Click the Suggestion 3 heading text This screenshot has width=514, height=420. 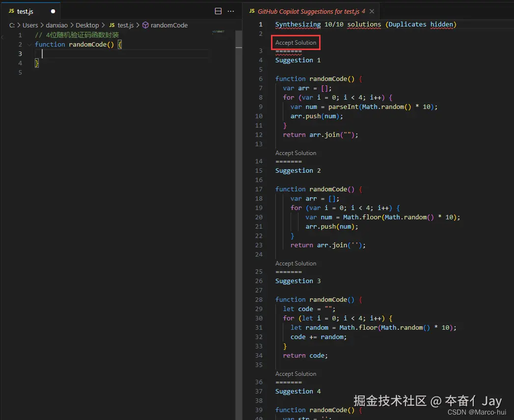[298, 281]
